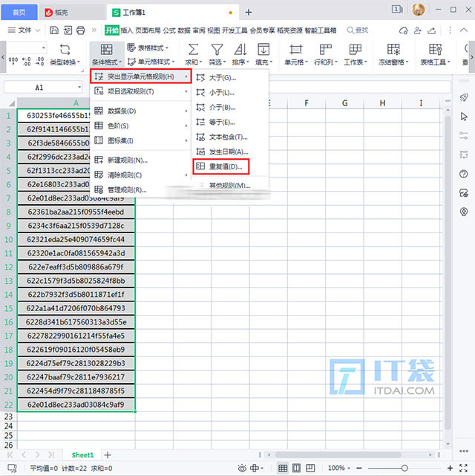Click the collaboration user icon
Screen dimensions: 475x476
click(x=418, y=30)
